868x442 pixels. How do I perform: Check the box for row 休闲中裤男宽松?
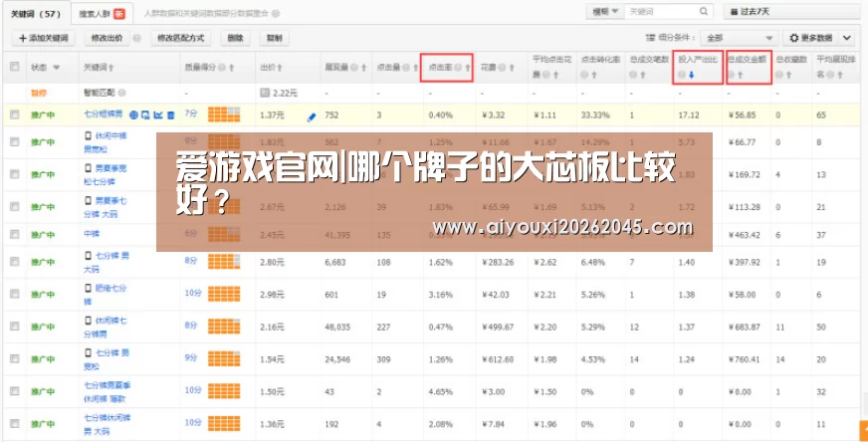coord(14,141)
